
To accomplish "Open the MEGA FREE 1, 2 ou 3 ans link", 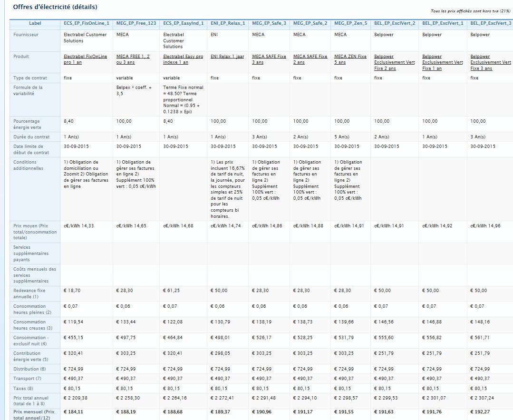I will tap(133, 59).
